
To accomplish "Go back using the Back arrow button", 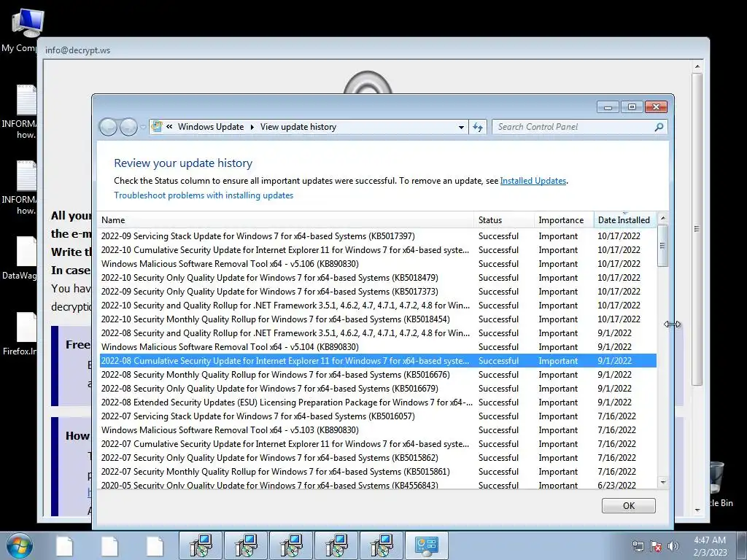I will [x=108, y=127].
